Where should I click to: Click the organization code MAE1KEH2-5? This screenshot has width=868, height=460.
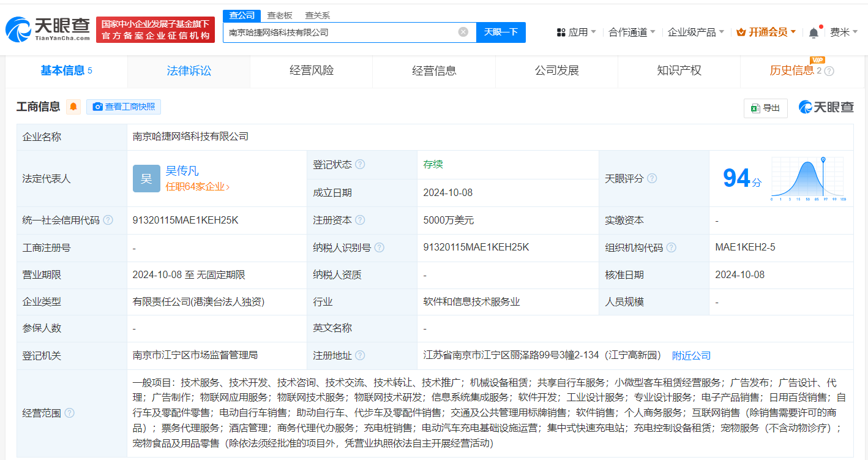coord(746,247)
